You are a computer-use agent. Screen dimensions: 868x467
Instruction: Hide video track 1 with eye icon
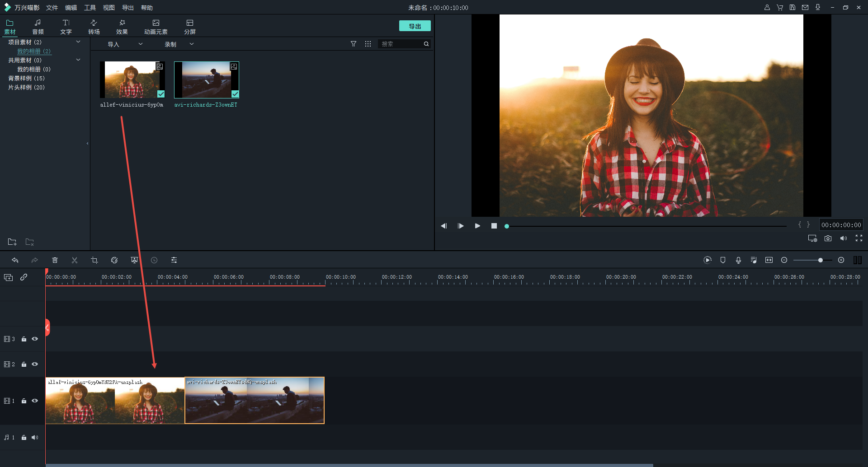(x=35, y=401)
